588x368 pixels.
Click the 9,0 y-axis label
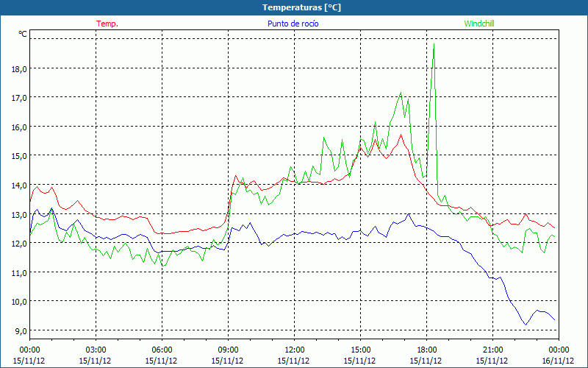pos(21,330)
